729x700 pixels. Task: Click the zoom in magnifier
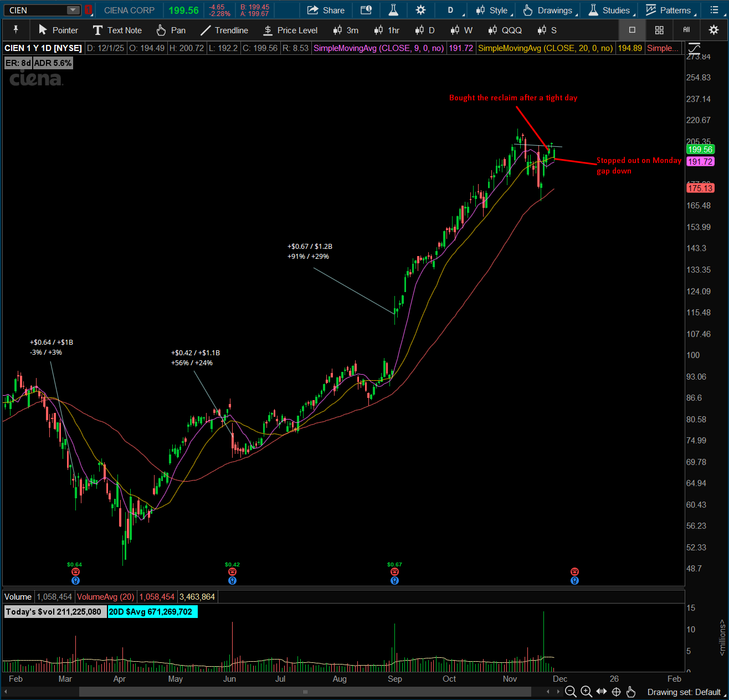[x=586, y=692]
